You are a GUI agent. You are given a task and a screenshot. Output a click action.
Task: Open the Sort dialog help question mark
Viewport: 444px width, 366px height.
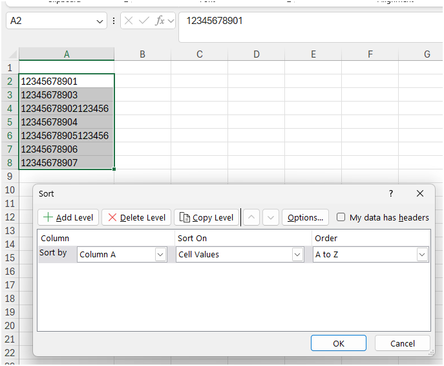[x=391, y=193]
